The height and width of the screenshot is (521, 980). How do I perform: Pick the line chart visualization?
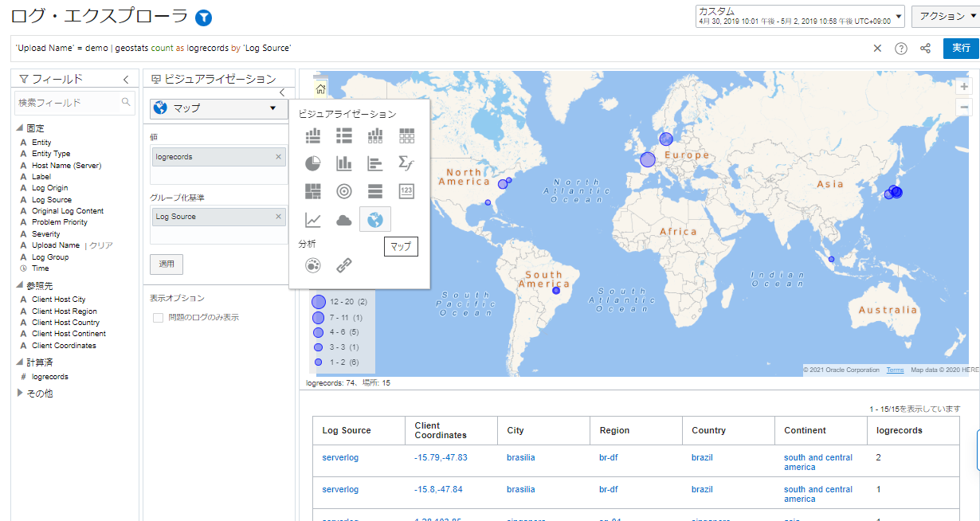tap(313, 220)
